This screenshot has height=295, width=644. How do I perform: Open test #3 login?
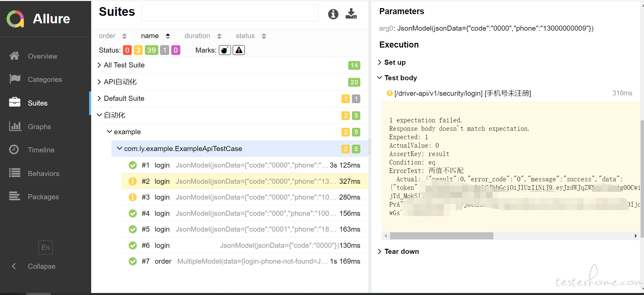point(245,197)
